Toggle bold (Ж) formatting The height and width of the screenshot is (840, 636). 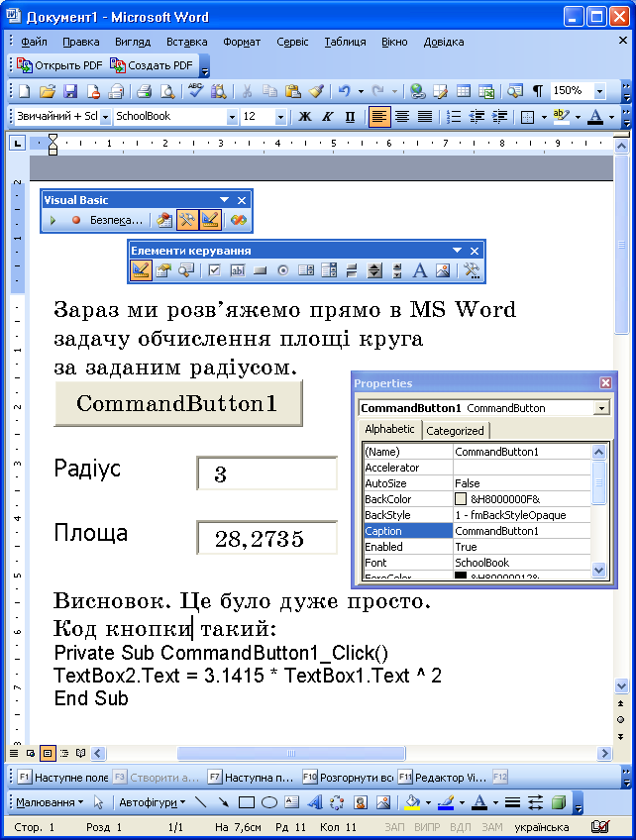coord(305,117)
